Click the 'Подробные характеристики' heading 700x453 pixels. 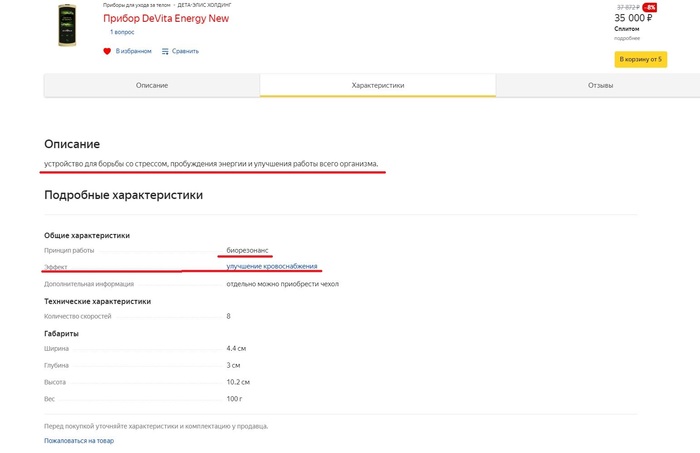coord(123,195)
